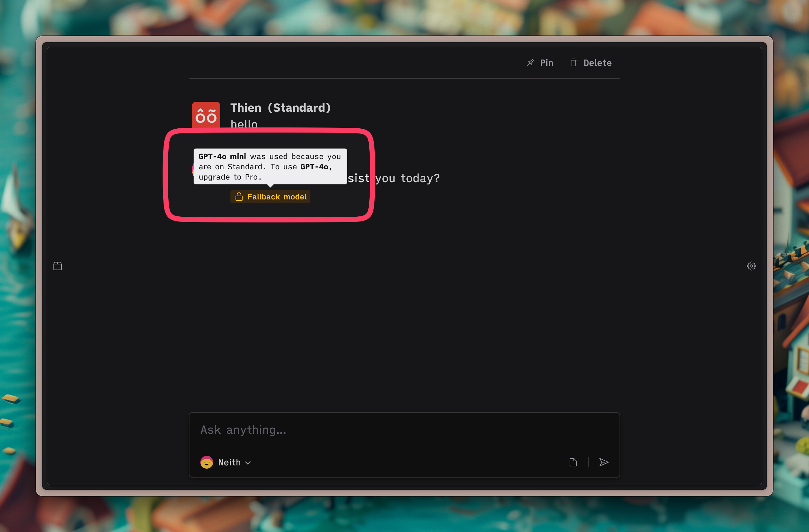809x532 pixels.
Task: Click Thien's red avatar
Action: 206,115
